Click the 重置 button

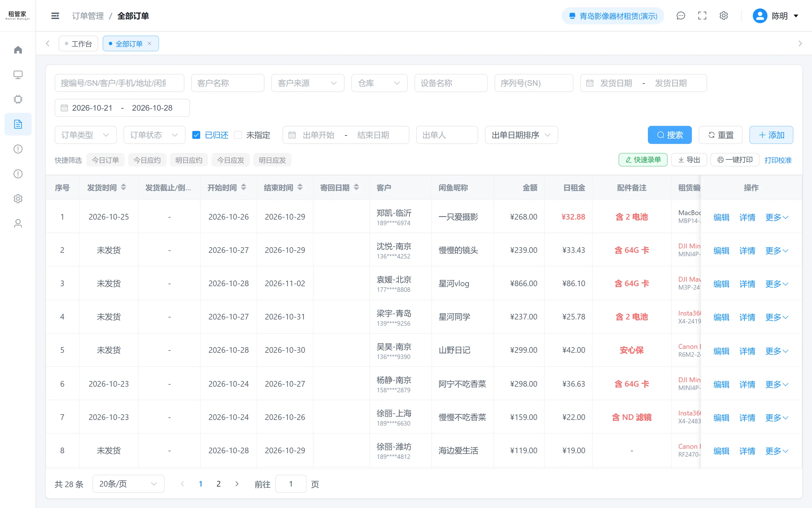tap(720, 135)
